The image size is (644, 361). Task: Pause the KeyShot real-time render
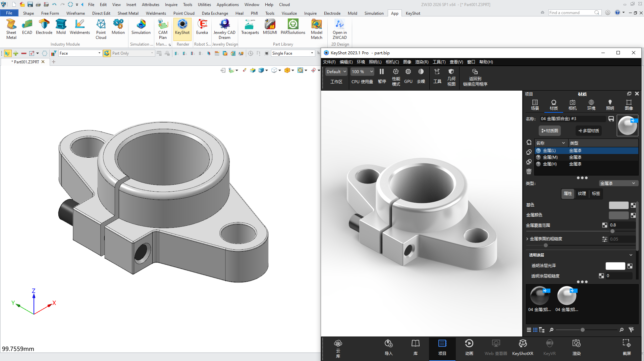tap(382, 76)
